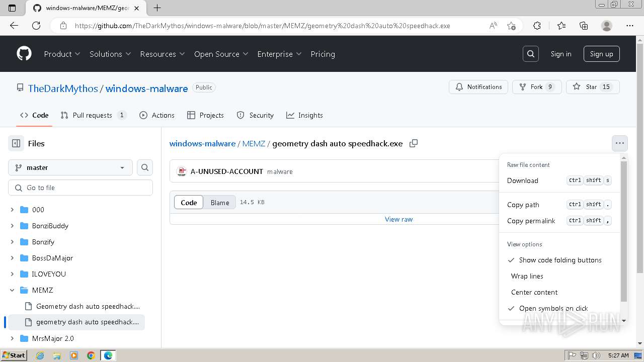Click the browser refresh icon
Image resolution: width=644 pixels, height=362 pixels.
(x=36, y=26)
